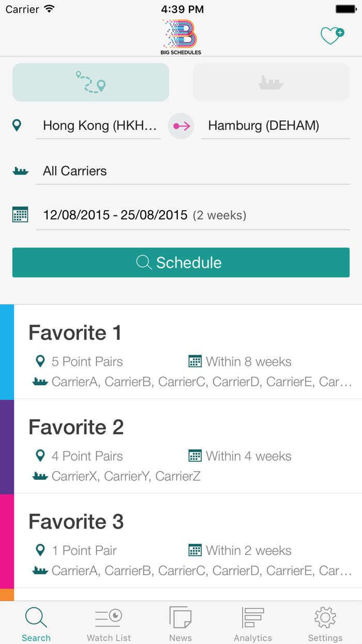This screenshot has height=644, width=362.
Task: Swap origin and destination with the pink arrow
Action: tap(180, 125)
